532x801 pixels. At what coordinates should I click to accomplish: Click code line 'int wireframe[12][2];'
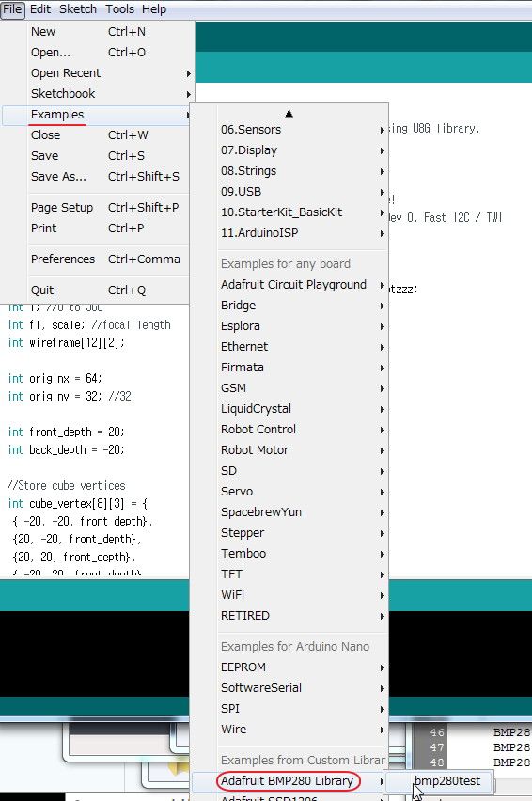pyautogui.click(x=66, y=343)
